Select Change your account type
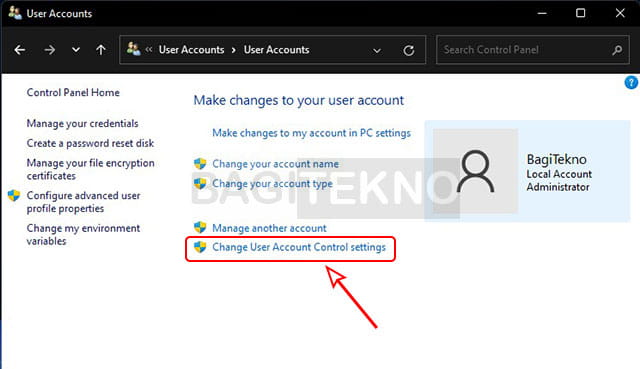The image size is (640, 369). 272,184
